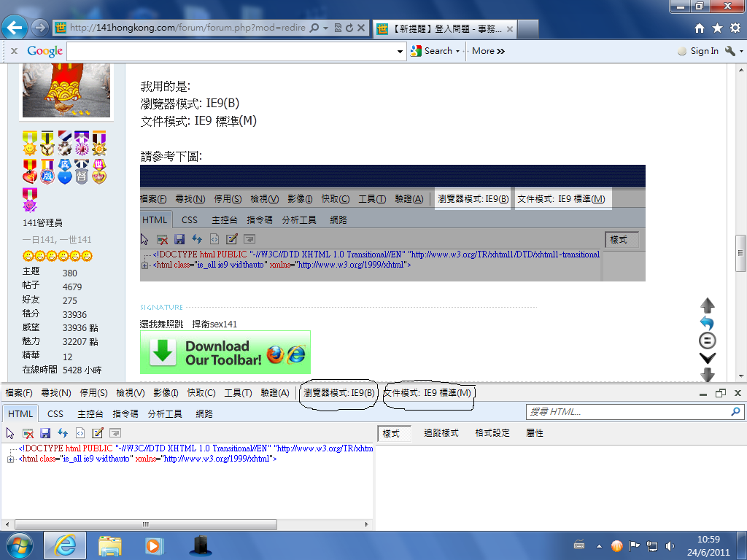Screen dimensions: 747x560
Task: Click the clear browser cache icon with red X
Action: pos(28,433)
